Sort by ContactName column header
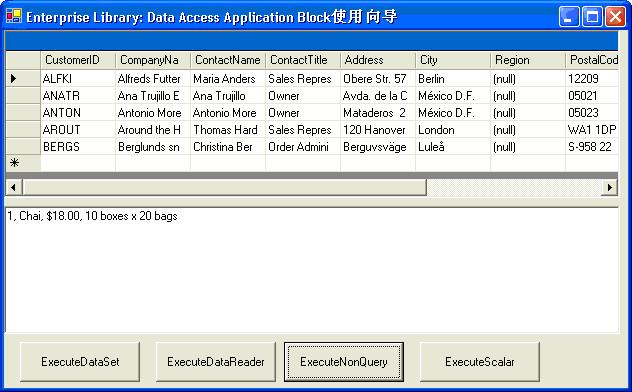Screen dimensions: 632x392 click(x=228, y=60)
